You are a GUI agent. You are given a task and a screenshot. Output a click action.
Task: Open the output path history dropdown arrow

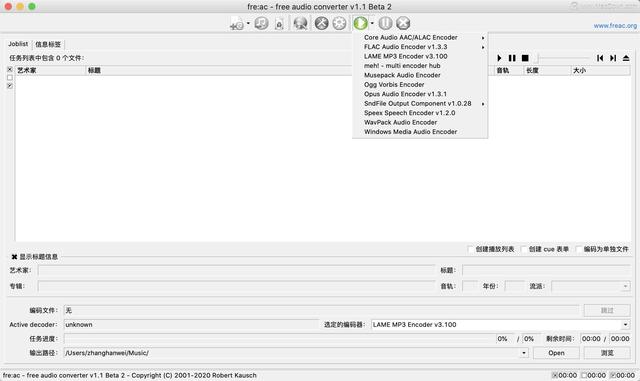point(524,353)
